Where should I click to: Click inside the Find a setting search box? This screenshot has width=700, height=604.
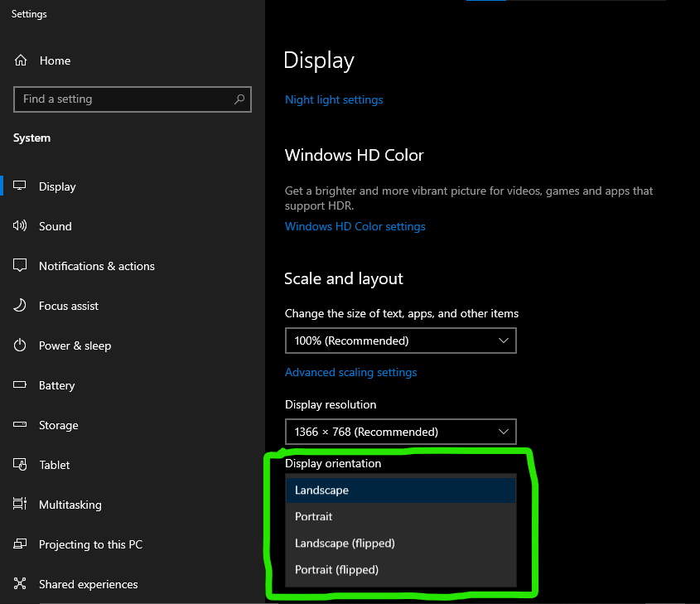click(x=133, y=99)
